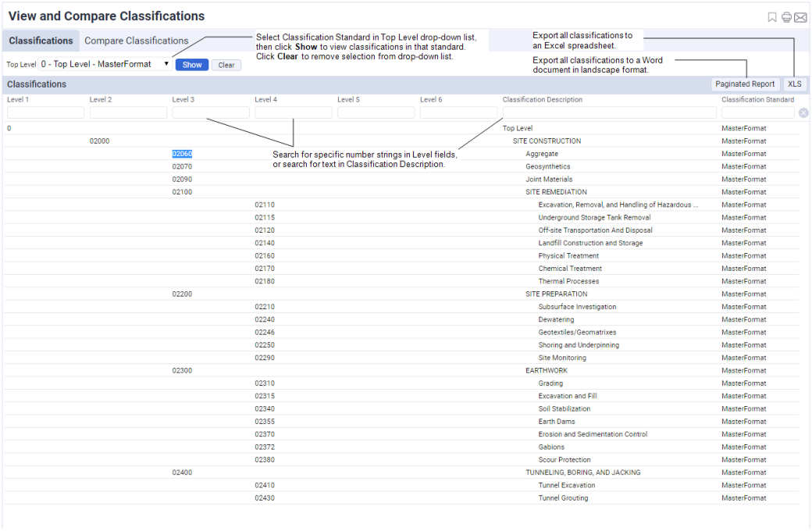812x531 pixels.
Task: Click the Clear button next to Show
Action: click(226, 65)
